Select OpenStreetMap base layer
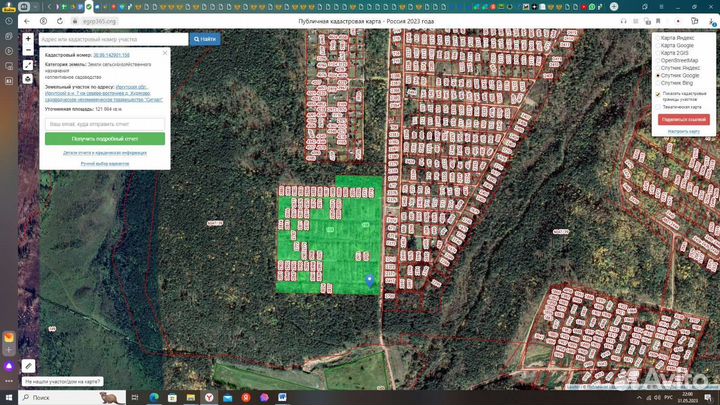This screenshot has height=405, width=720. (657, 60)
